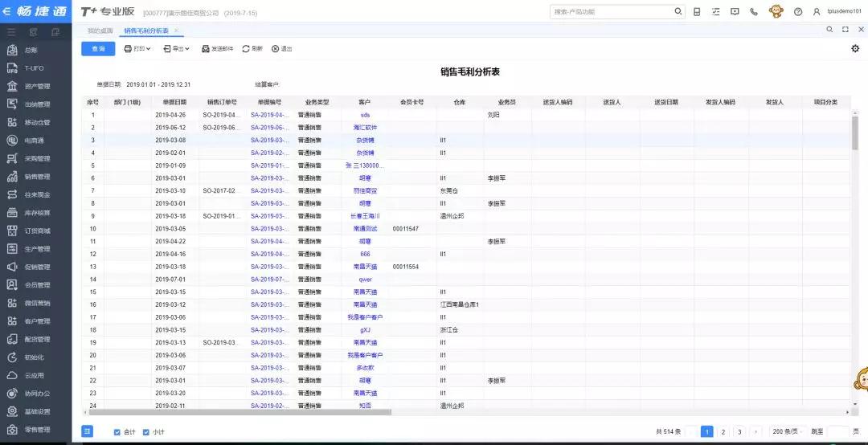The height and width of the screenshot is (445, 868).
Task: Click the next page arrow
Action: (755, 431)
